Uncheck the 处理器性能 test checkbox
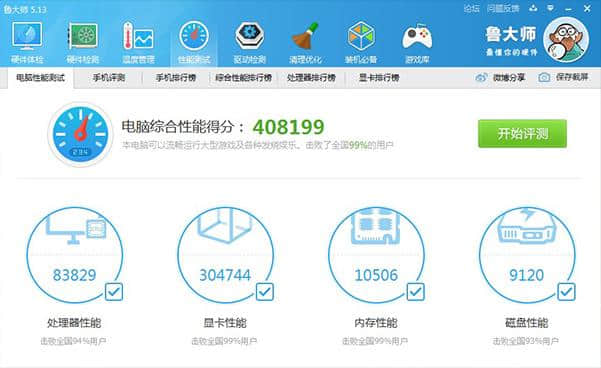The height and width of the screenshot is (368, 601). [x=114, y=292]
